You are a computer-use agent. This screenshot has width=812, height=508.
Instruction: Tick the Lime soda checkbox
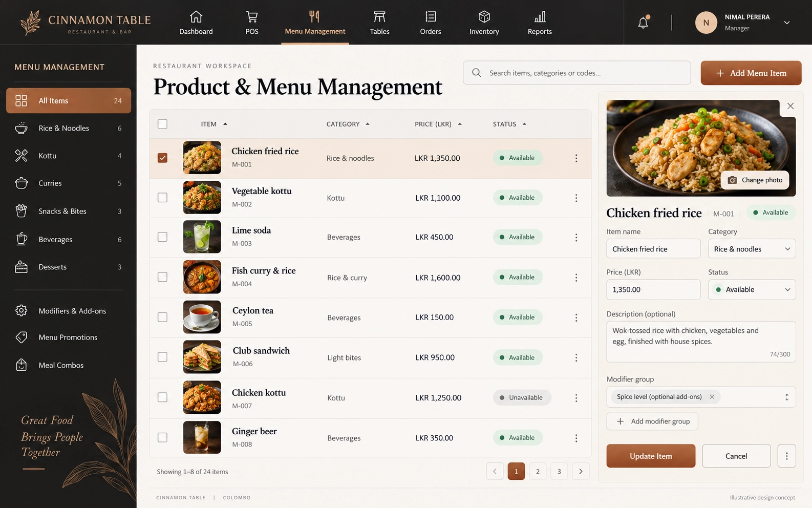click(162, 237)
